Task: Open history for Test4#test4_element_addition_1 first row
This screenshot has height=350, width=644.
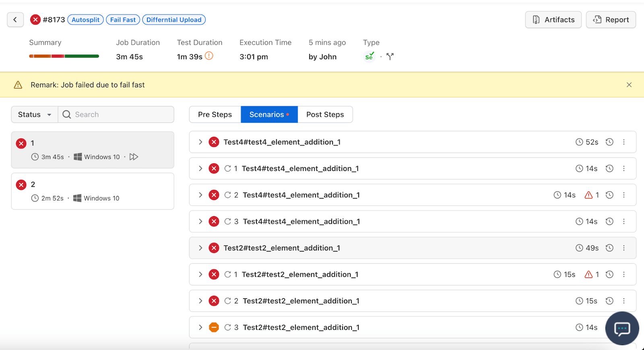Action: click(609, 142)
